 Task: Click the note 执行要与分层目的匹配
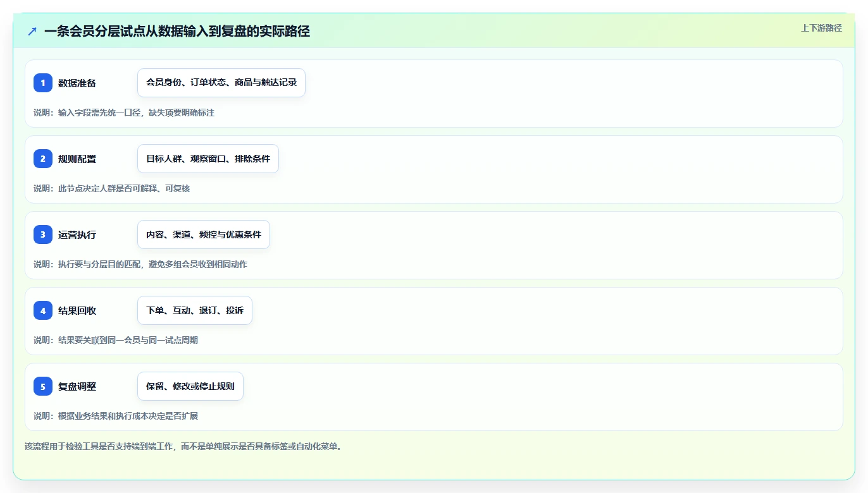point(99,264)
